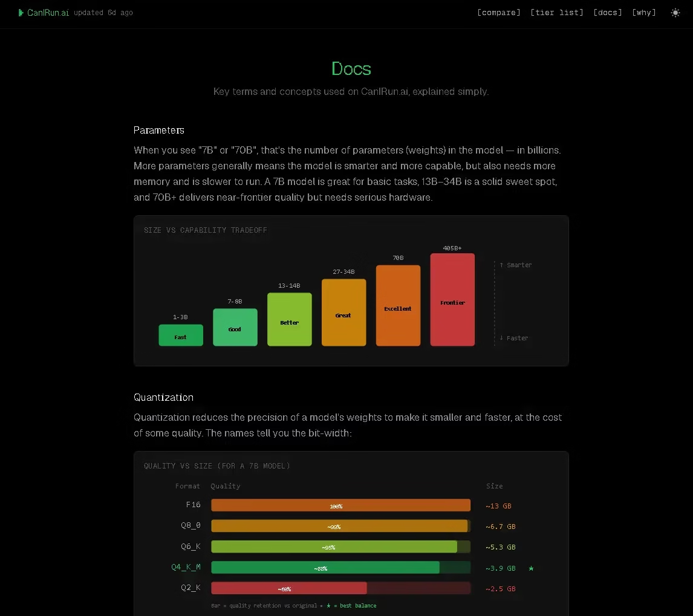Open the compare page
Viewport: 693px width, 616px height.
tap(498, 13)
